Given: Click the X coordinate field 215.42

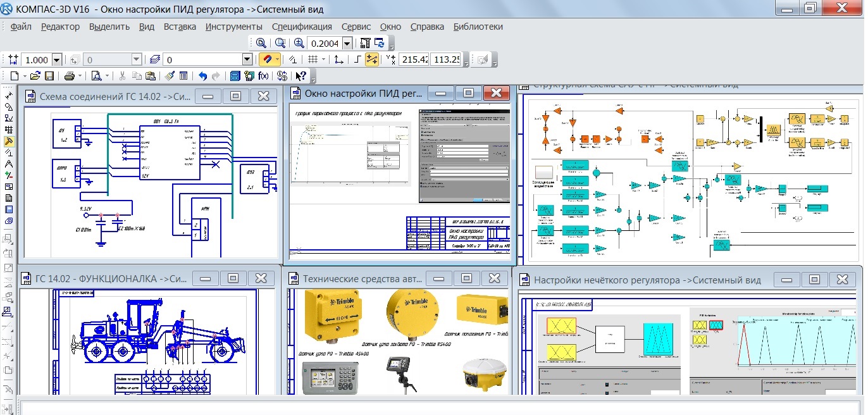Looking at the screenshot, I should (413, 59).
